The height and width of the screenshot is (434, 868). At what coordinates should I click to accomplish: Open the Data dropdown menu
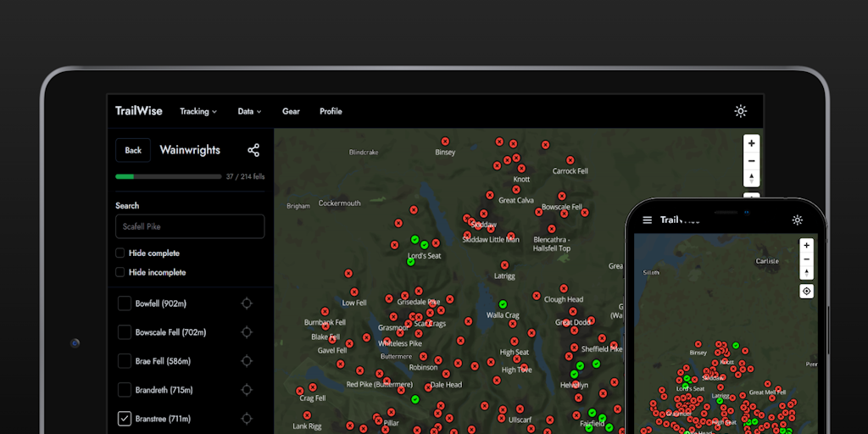coord(249,111)
